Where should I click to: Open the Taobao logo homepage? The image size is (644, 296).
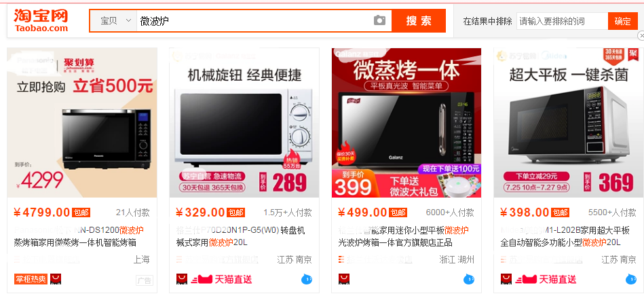pyautogui.click(x=41, y=20)
